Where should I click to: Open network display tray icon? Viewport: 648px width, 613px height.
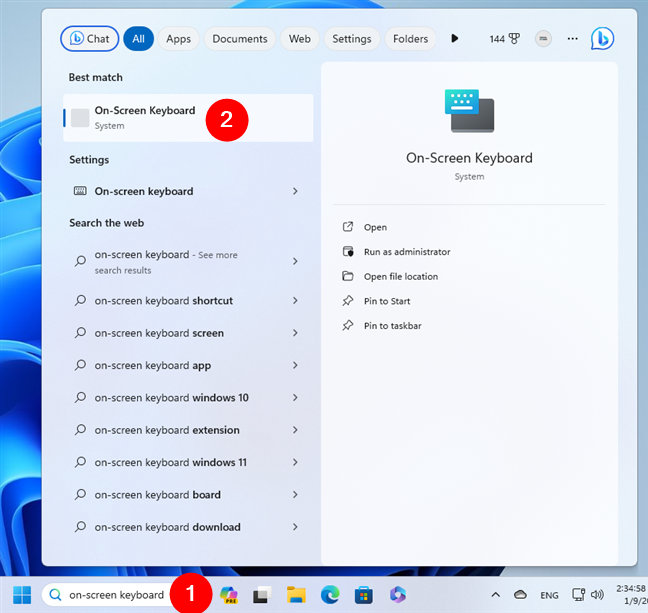(578, 595)
